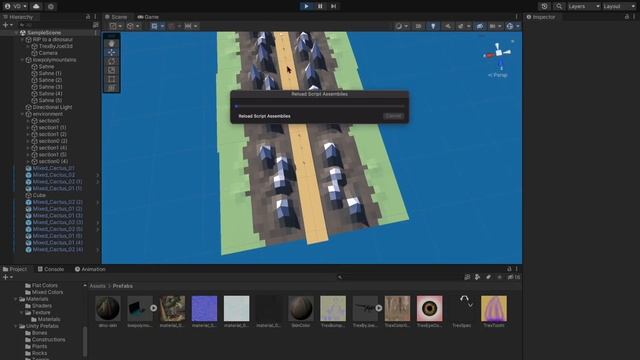Open the Layout dropdown
The image size is (640, 360).
[x=619, y=6]
